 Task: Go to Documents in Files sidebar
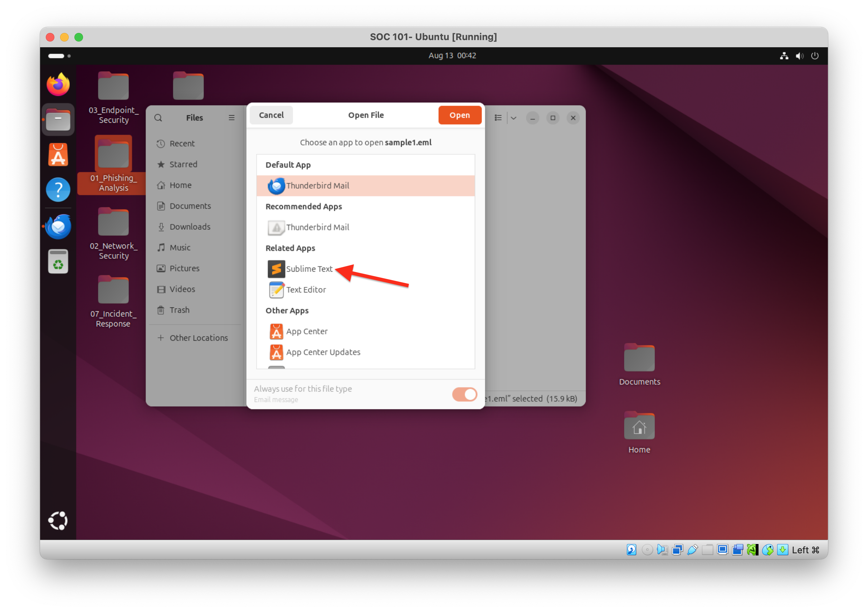195,206
